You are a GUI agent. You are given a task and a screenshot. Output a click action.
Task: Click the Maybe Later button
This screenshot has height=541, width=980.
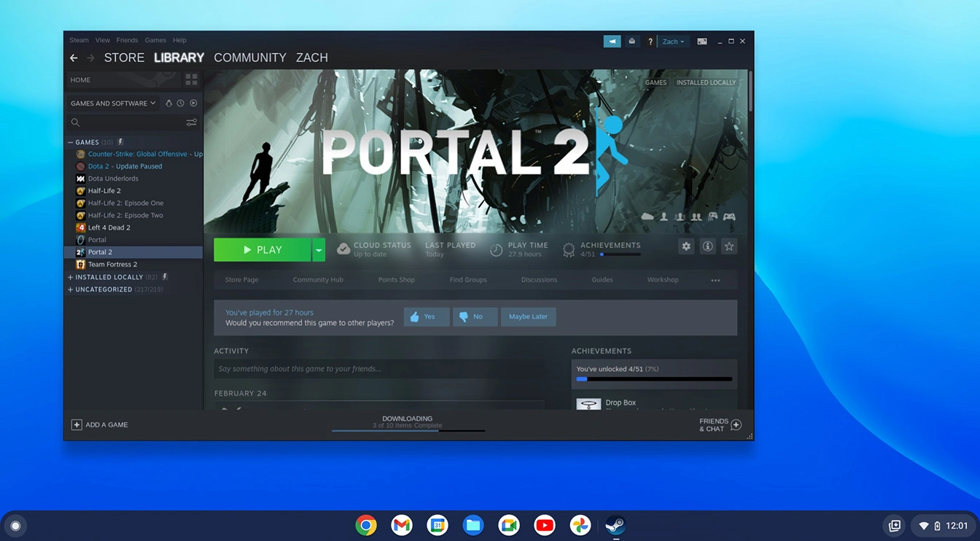(528, 316)
